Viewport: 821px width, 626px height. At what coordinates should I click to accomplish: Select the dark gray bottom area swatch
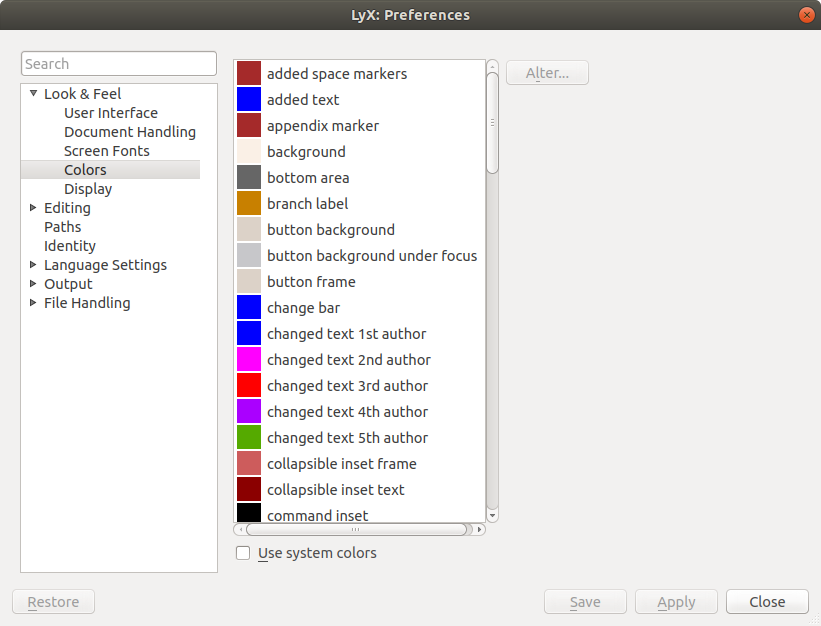(249, 178)
